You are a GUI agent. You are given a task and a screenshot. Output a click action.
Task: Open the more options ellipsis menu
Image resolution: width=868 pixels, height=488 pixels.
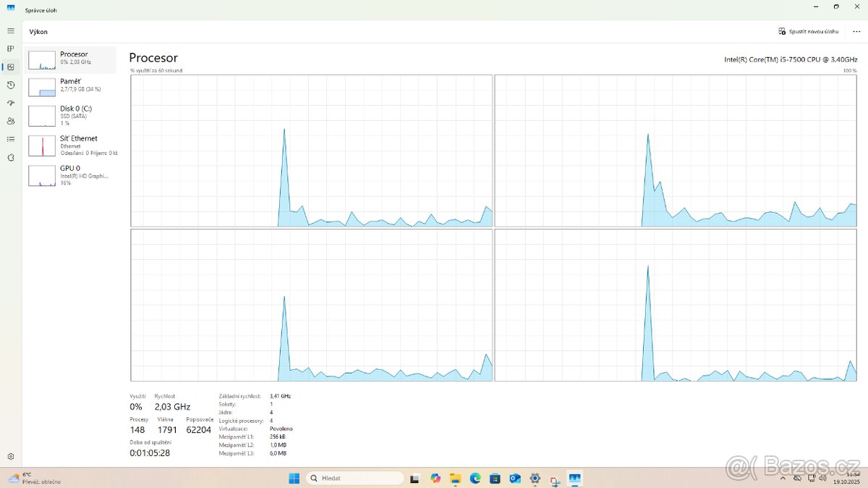856,31
